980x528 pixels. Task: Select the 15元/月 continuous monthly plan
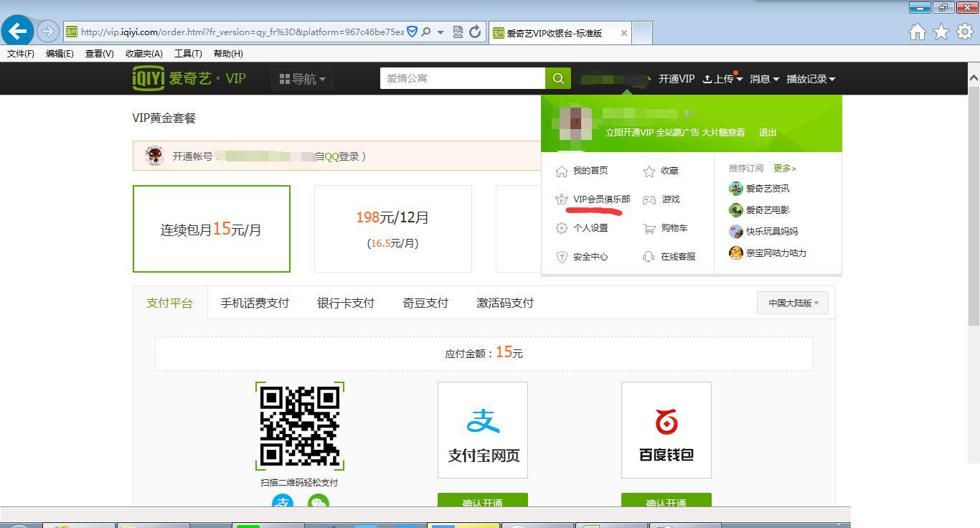212,229
